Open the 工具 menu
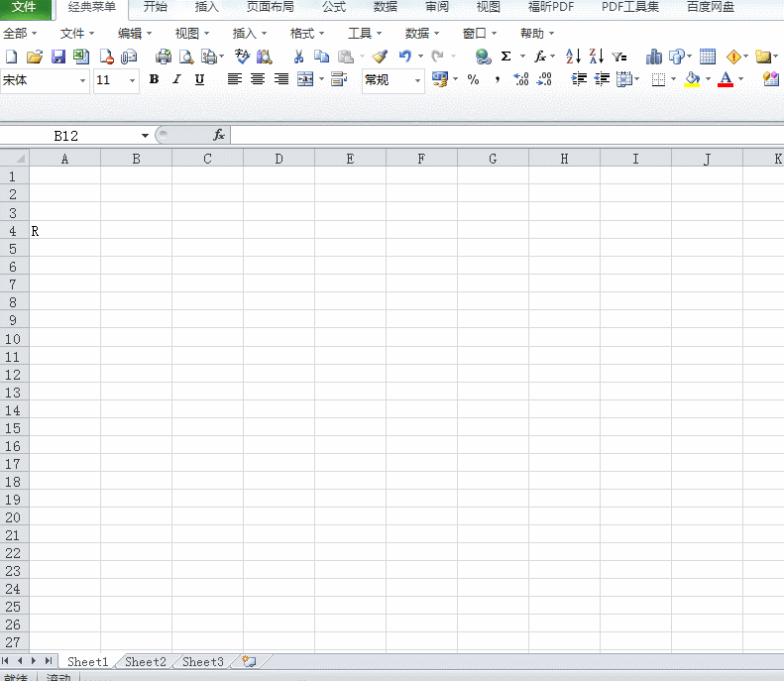 pos(365,34)
